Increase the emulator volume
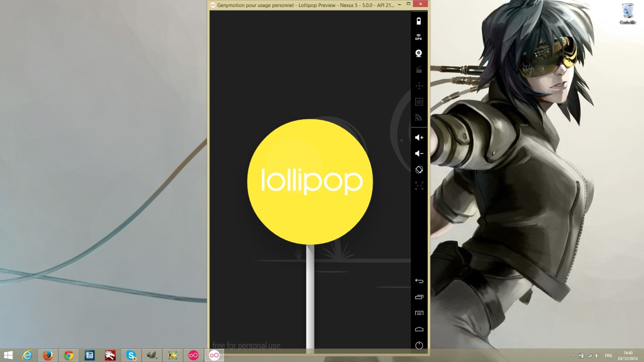The height and width of the screenshot is (362, 644). [419, 137]
